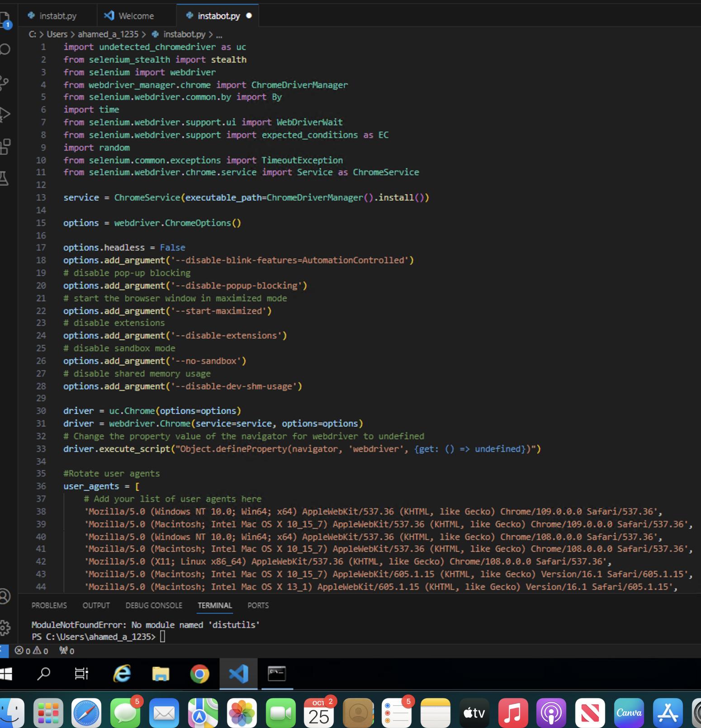
Task: Click unsaved dot on instabot.py tab
Action: [x=249, y=16]
